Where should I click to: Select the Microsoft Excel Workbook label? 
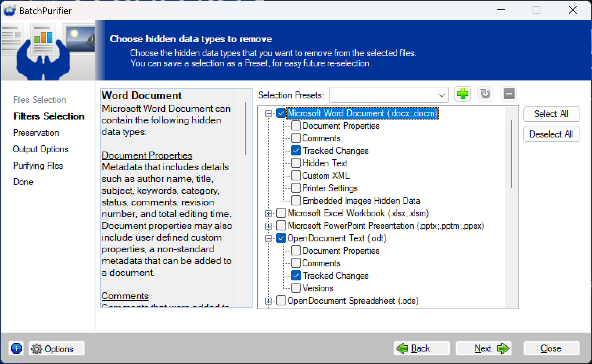point(358,213)
